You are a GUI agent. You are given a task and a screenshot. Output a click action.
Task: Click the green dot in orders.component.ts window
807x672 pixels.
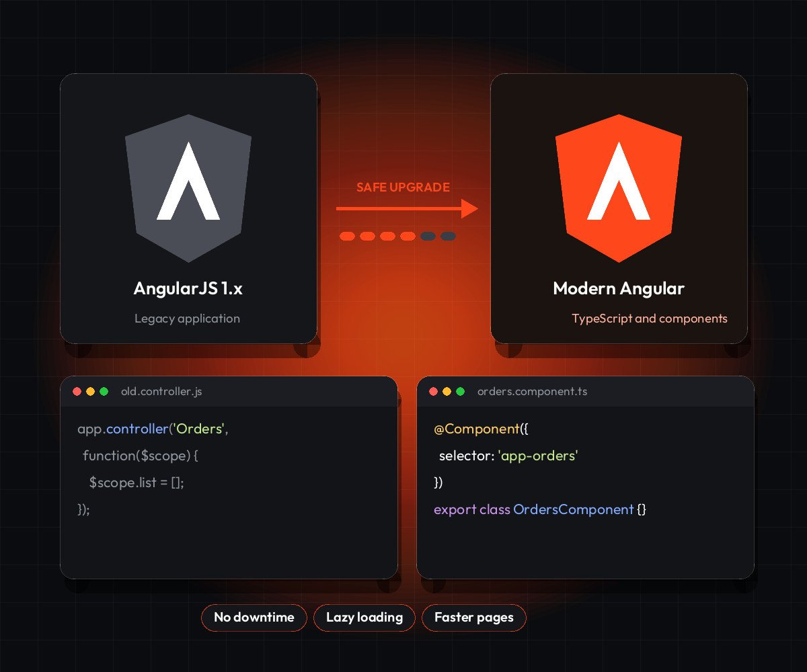[460, 391]
